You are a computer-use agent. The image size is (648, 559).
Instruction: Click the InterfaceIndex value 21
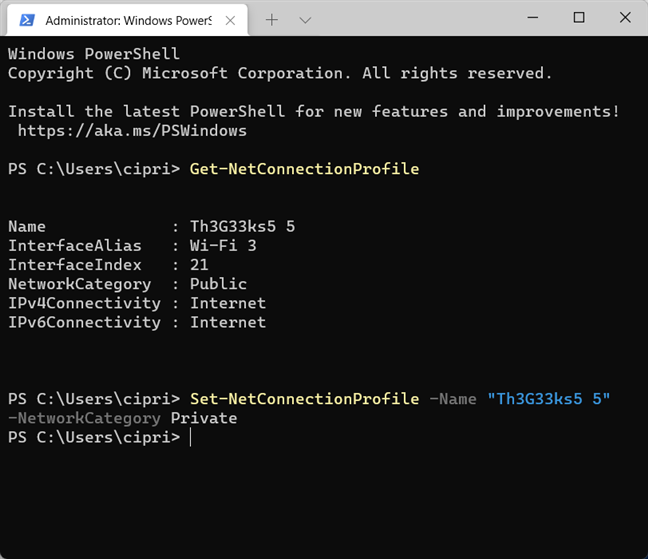coord(199,265)
